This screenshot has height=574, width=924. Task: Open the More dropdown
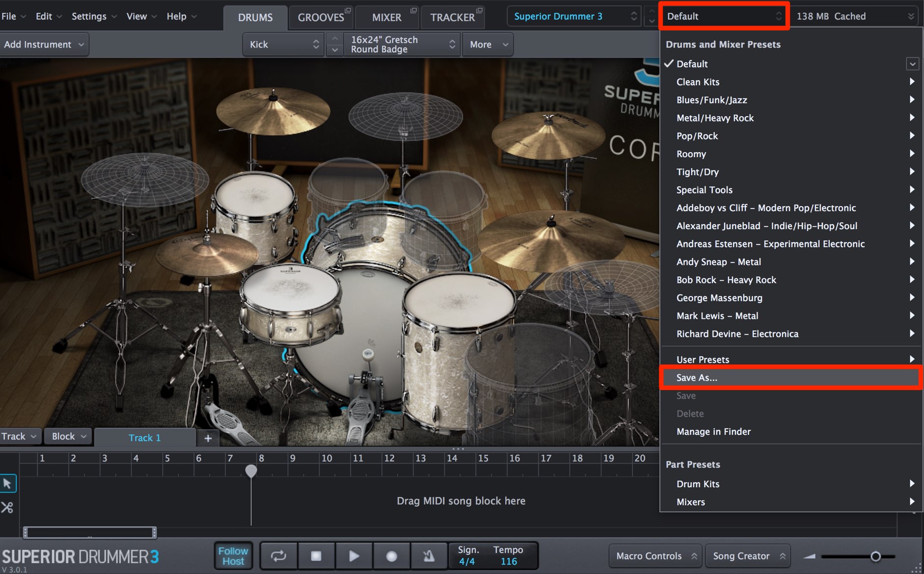pos(488,45)
